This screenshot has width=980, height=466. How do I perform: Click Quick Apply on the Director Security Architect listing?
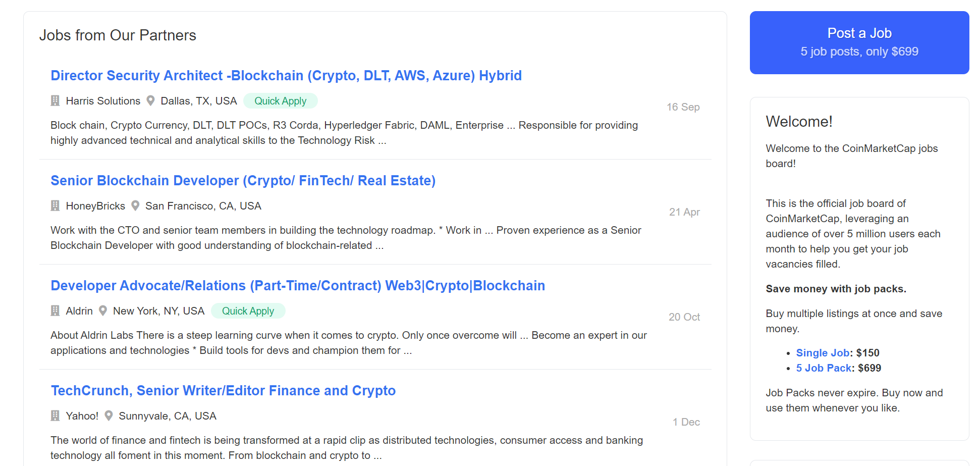pos(281,100)
